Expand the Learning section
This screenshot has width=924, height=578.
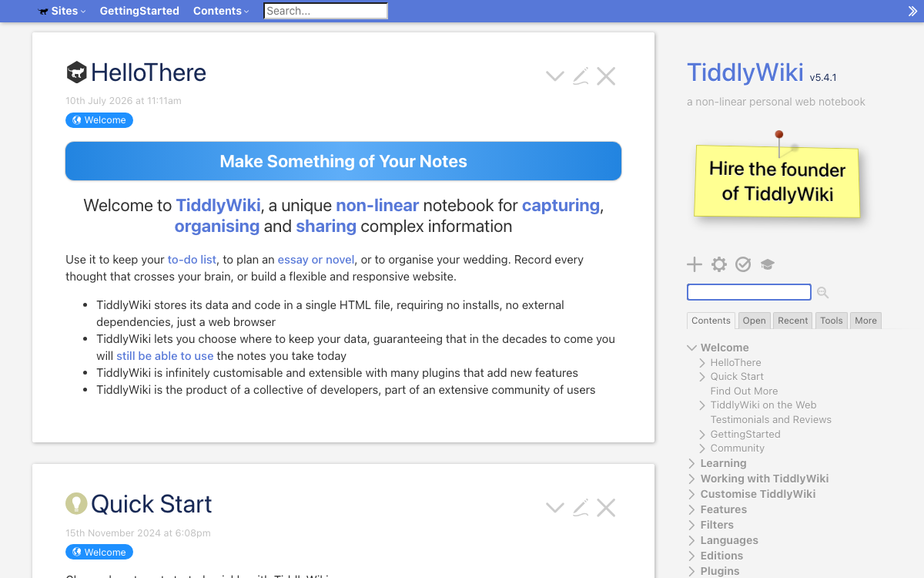[x=692, y=463]
